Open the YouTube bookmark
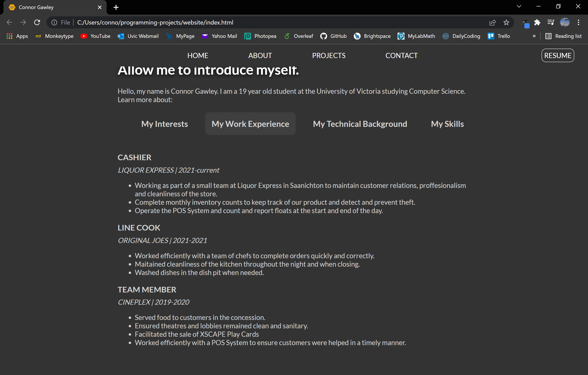 pyautogui.click(x=95, y=36)
